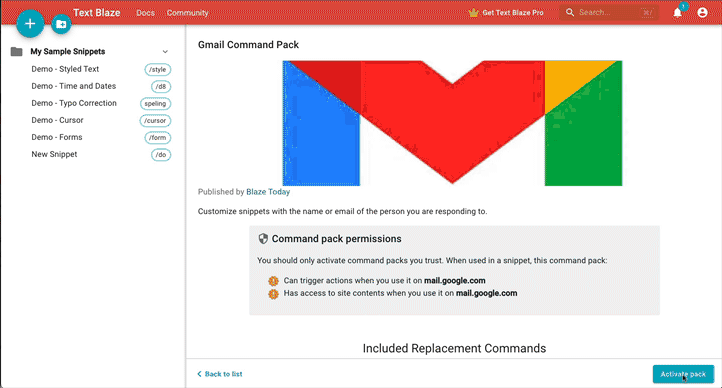
Task: Click the shield icon near Command pack permissions
Action: point(263,238)
